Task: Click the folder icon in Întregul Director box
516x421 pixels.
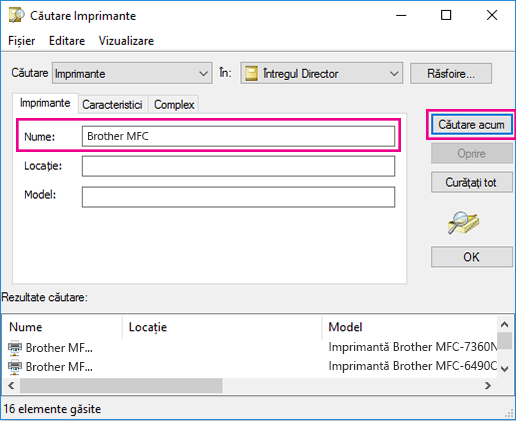Action: (251, 73)
